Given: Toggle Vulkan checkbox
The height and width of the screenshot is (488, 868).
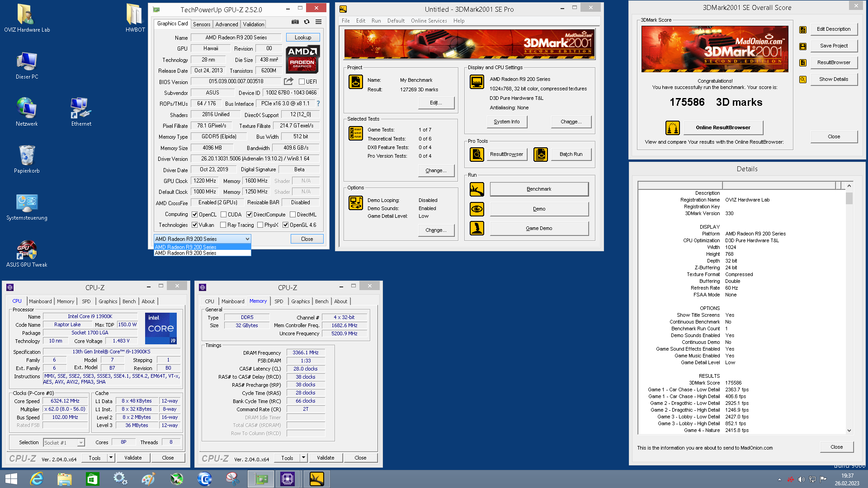Looking at the screenshot, I should pyautogui.click(x=194, y=225).
